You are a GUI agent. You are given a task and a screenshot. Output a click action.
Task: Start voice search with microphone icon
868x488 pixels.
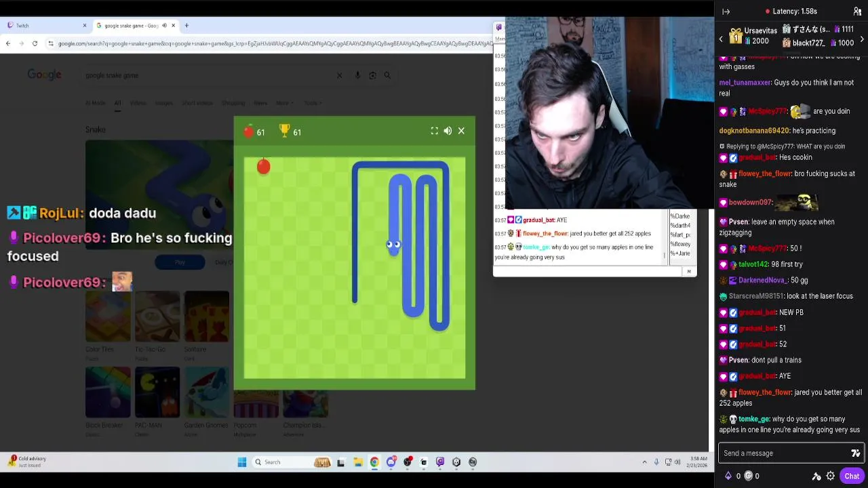pos(358,75)
